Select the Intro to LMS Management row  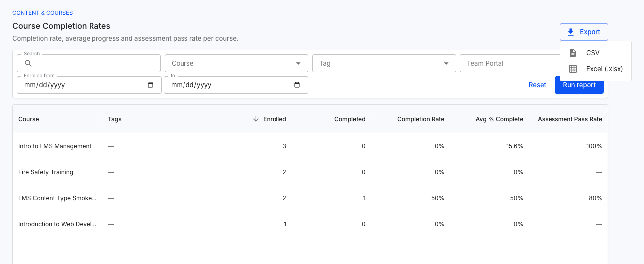310,146
